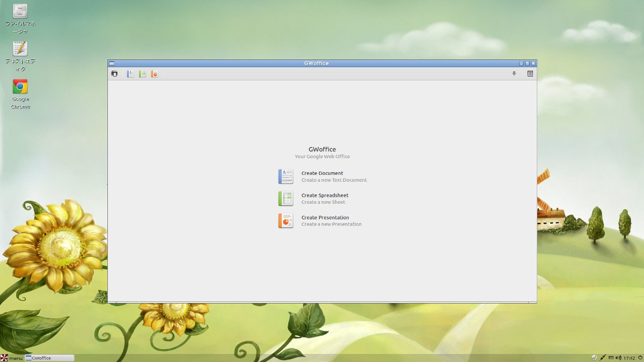Click the network connection tray icon
Screen dimensions: 644x362
pyautogui.click(x=603, y=358)
